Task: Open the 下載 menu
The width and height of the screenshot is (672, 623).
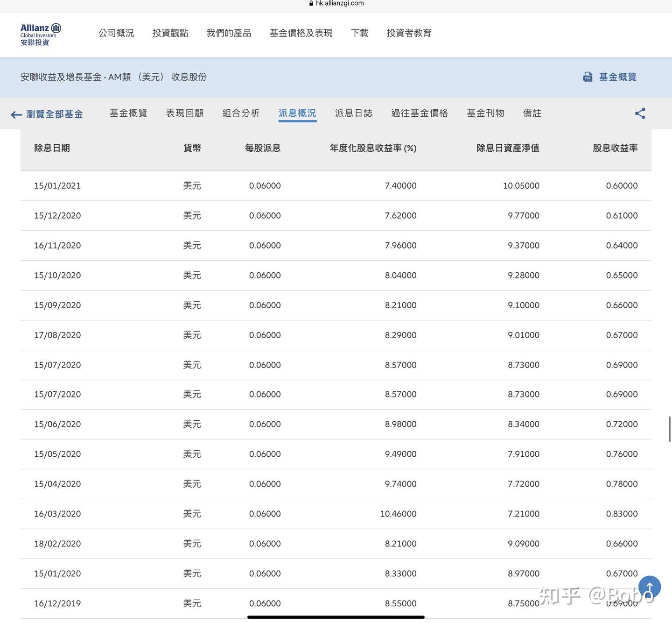Action: 360,33
